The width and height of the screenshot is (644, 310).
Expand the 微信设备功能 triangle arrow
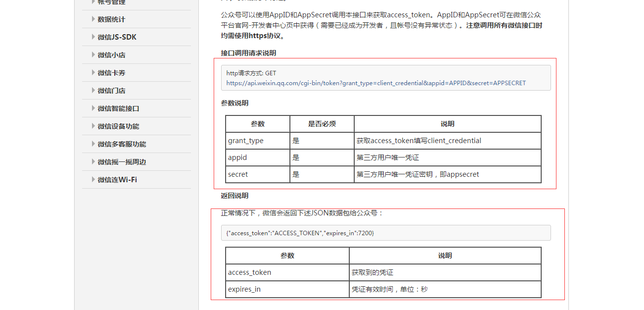coord(93,126)
